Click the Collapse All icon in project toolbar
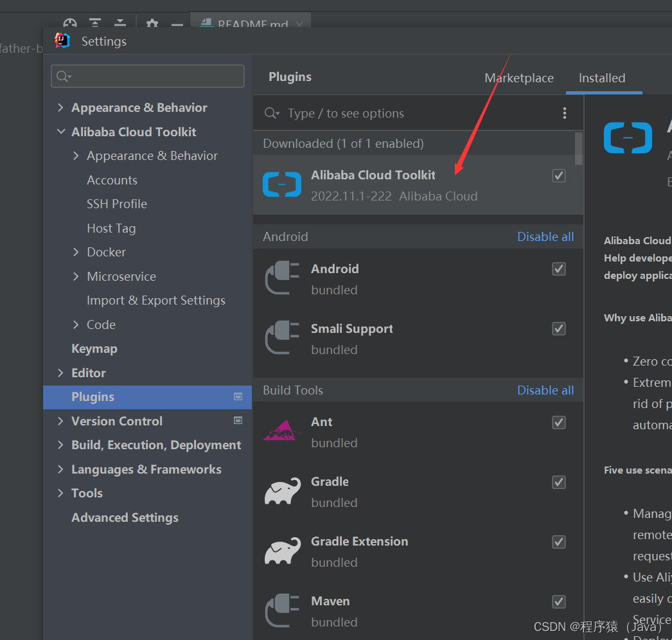Viewport: 672px width, 640px height. [x=120, y=22]
